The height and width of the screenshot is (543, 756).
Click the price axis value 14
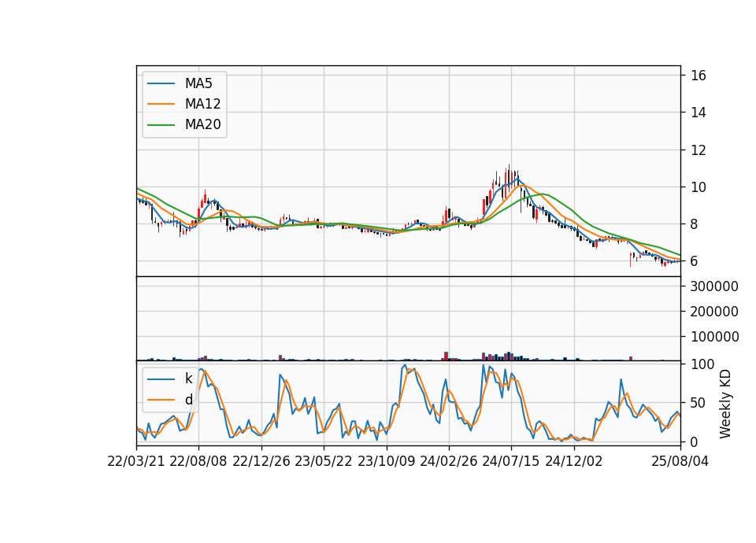tap(699, 113)
